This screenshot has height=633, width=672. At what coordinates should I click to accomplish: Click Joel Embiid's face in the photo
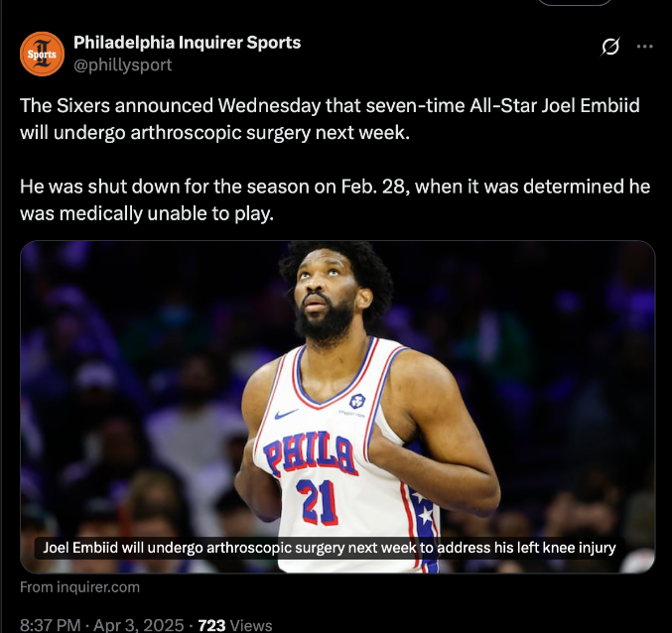click(327, 295)
